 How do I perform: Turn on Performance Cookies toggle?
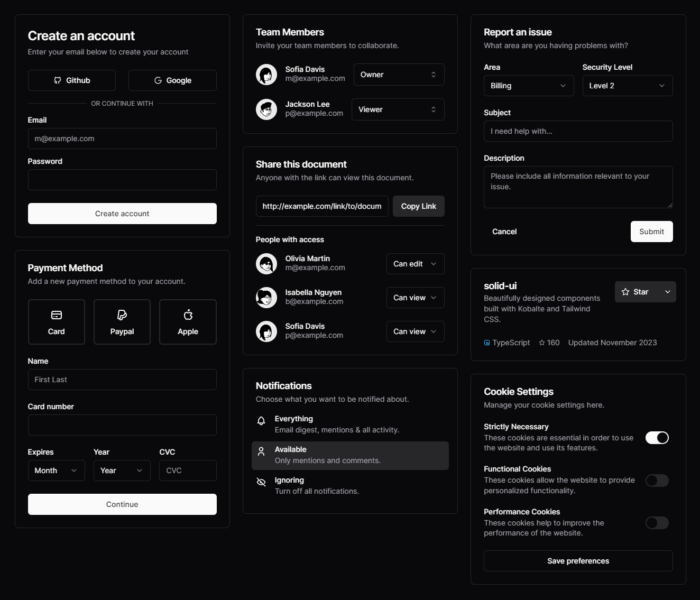pos(657,523)
